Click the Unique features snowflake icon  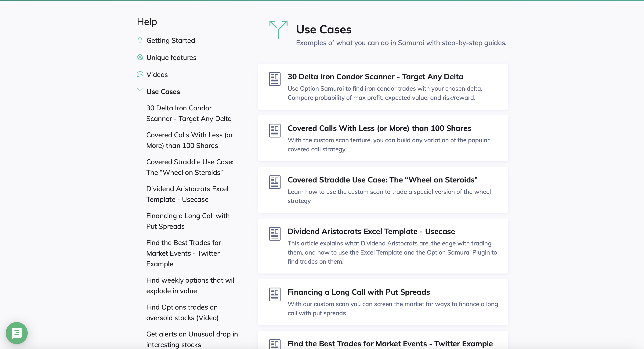(140, 57)
